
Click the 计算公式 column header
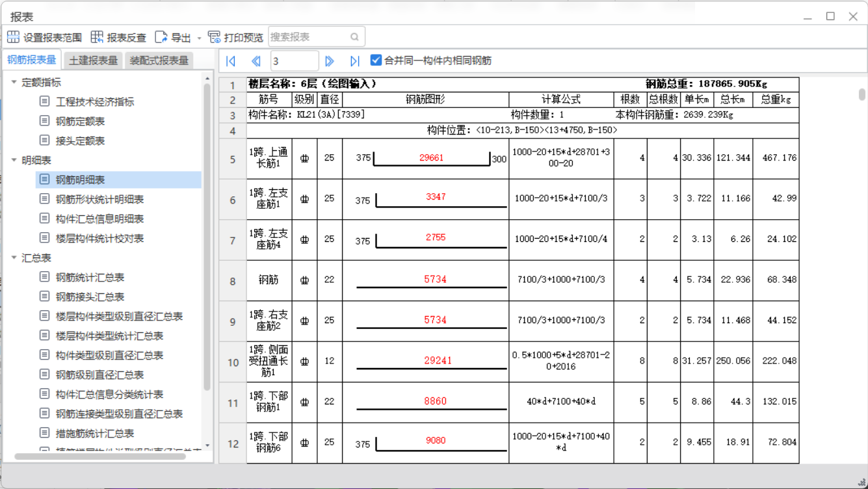click(x=561, y=99)
